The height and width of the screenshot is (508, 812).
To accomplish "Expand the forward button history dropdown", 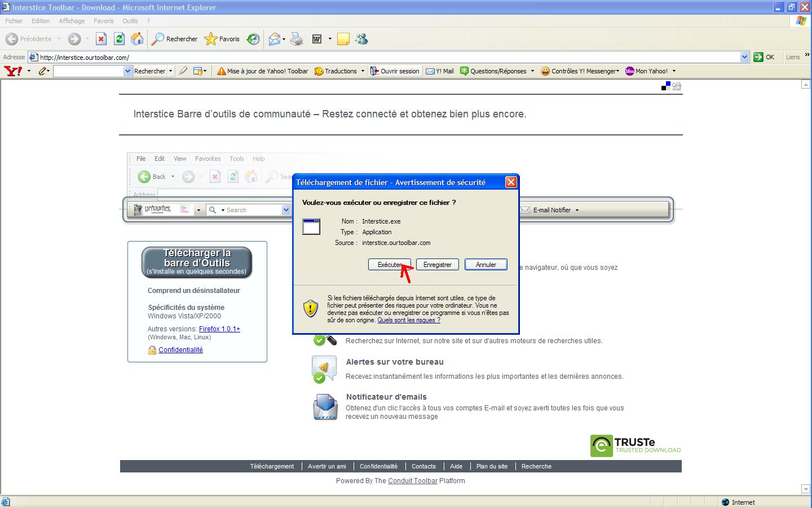I will coord(87,39).
